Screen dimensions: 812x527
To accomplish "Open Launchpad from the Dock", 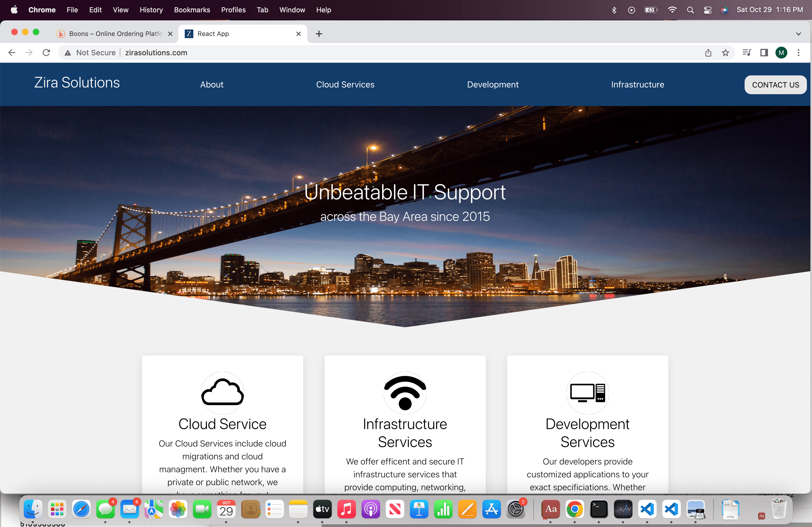I will pos(57,509).
